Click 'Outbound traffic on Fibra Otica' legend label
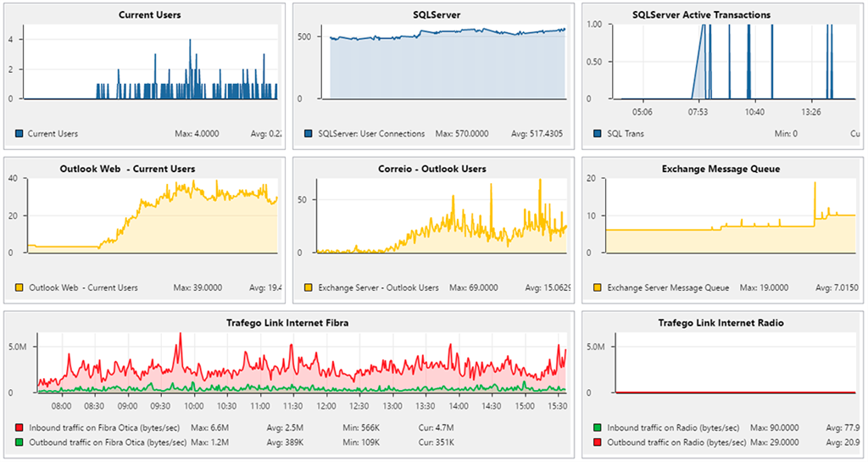This screenshot has width=868, height=462. click(x=108, y=443)
